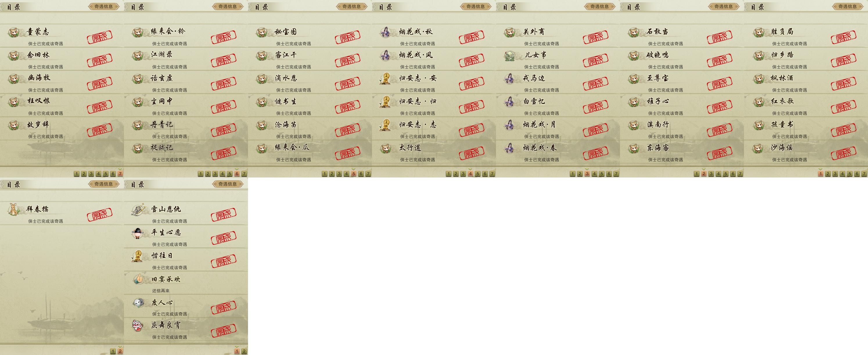Image resolution: width=868 pixels, height=355 pixels.
Task: Click the doll icon next to 平生心愿
Action: (x=138, y=233)
